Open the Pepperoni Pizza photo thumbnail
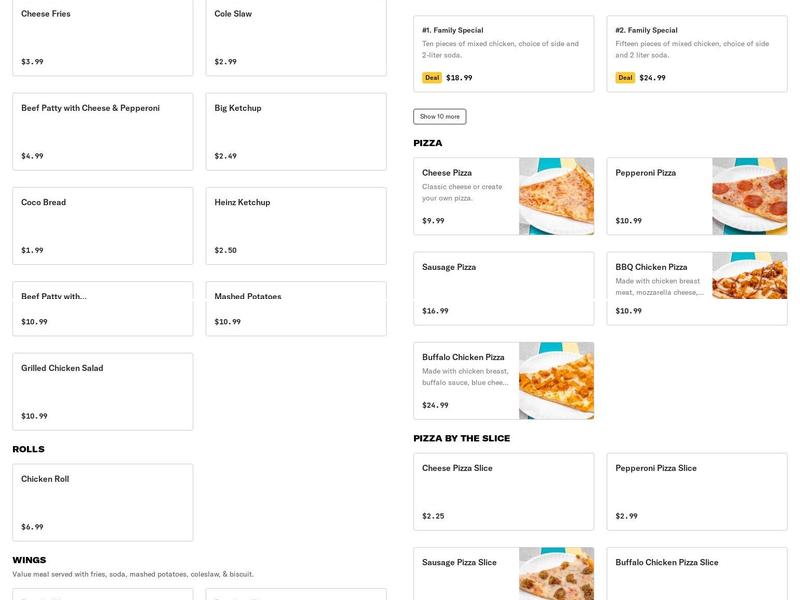This screenshot has height=600, width=800. click(749, 196)
